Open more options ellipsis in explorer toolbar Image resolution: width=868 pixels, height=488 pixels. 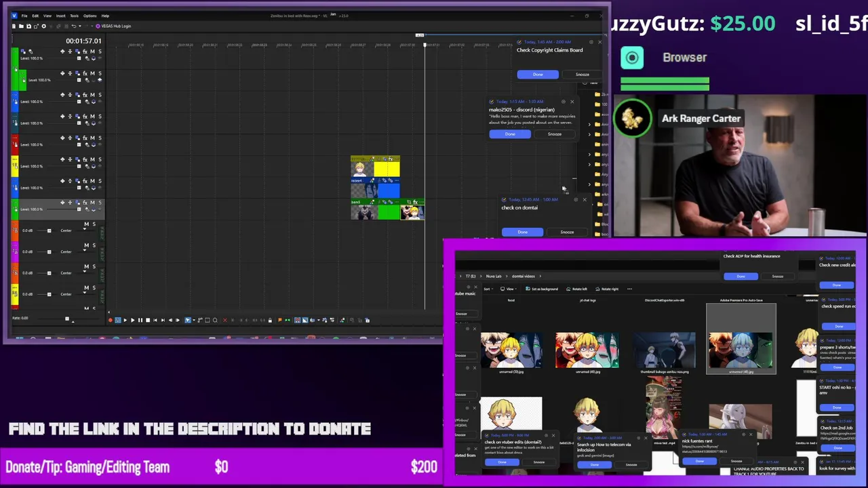pyautogui.click(x=629, y=289)
